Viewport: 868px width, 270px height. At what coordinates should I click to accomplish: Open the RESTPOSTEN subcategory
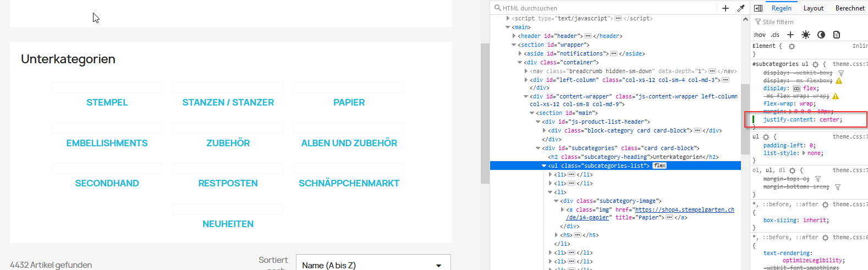228,183
